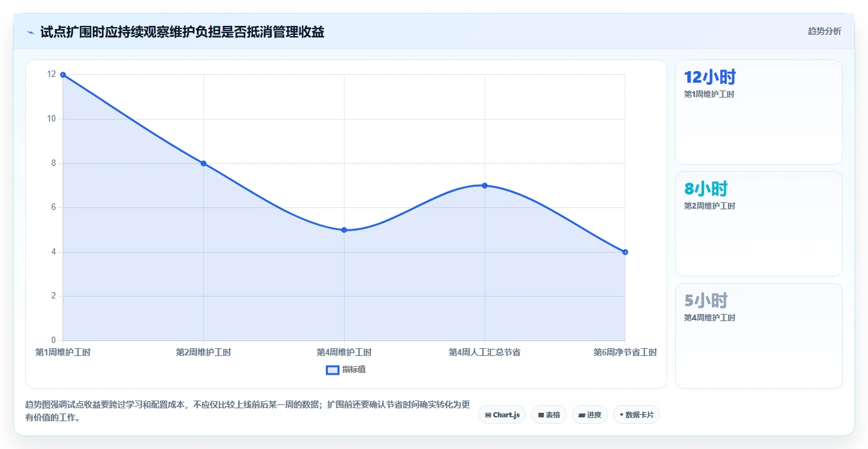Click the title 试点扩围时应持续观察维护负担是否抵消管理收益
This screenshot has width=868, height=449.
182,32
